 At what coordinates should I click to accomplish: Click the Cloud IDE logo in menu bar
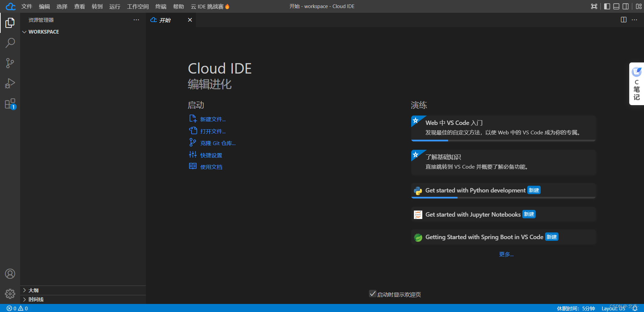point(11,6)
